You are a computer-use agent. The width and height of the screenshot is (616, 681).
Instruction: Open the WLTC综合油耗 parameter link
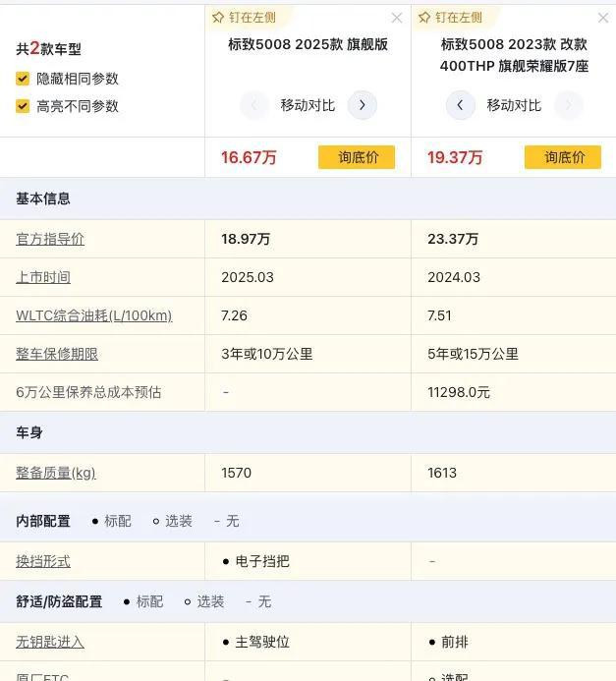93,315
